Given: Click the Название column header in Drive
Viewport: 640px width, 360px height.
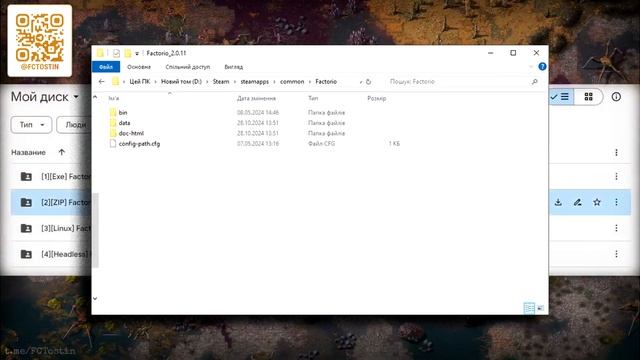Looking at the screenshot, I should pyautogui.click(x=28, y=152).
